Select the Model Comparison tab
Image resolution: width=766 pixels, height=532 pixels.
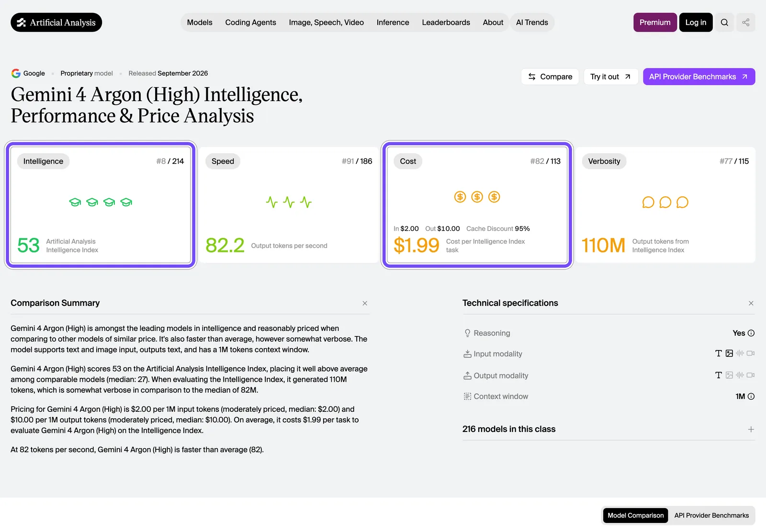pyautogui.click(x=636, y=516)
